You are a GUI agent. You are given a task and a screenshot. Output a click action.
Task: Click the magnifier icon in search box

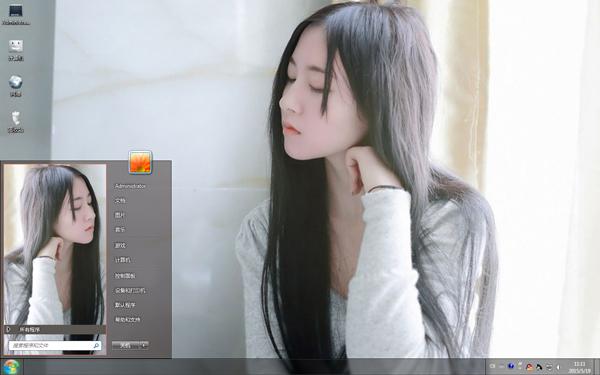click(x=96, y=346)
